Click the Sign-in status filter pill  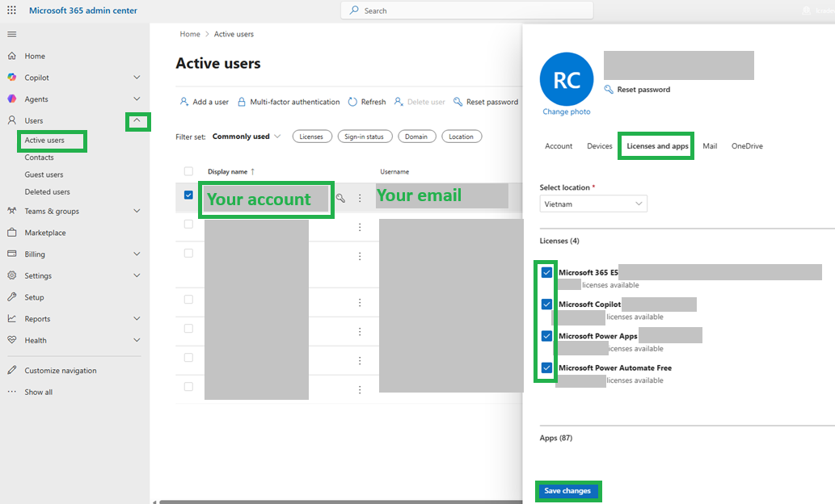(365, 136)
